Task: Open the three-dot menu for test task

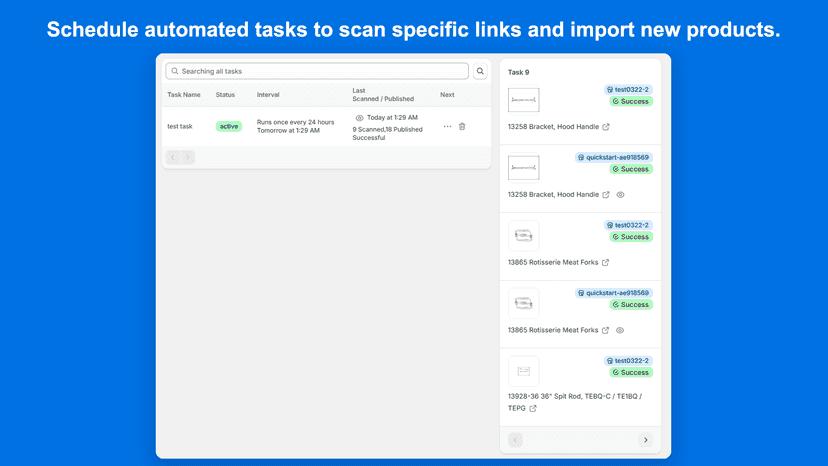Action: pos(447,126)
